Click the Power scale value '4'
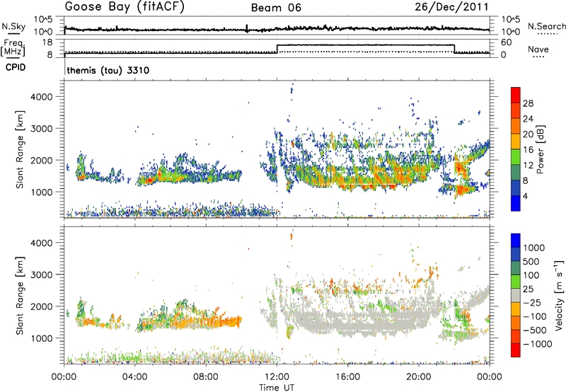566x392 pixels. click(525, 196)
